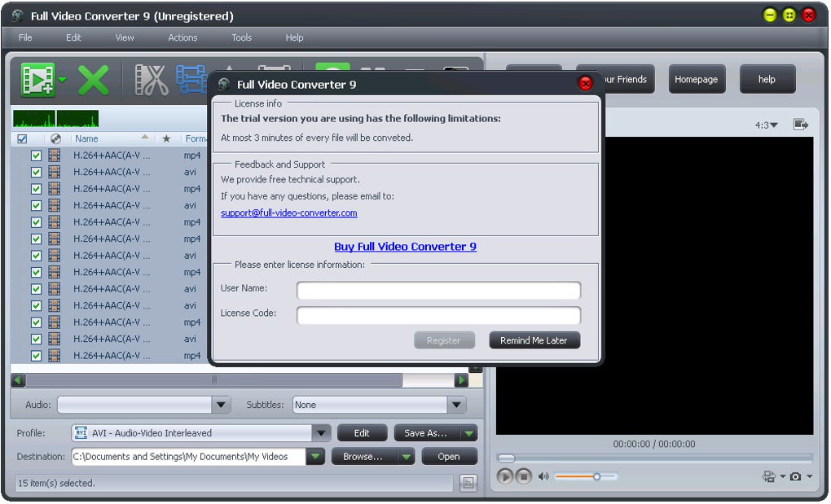This screenshot has width=831, height=504.
Task: Open the Audio track dropdown
Action: point(221,405)
